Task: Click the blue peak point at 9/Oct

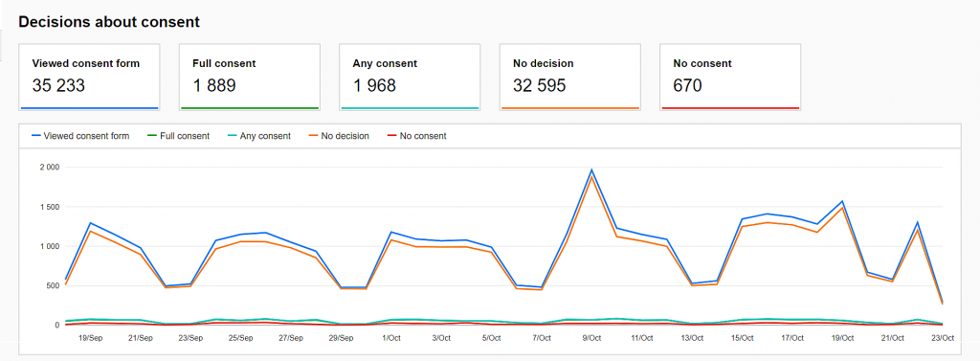Action: click(591, 169)
